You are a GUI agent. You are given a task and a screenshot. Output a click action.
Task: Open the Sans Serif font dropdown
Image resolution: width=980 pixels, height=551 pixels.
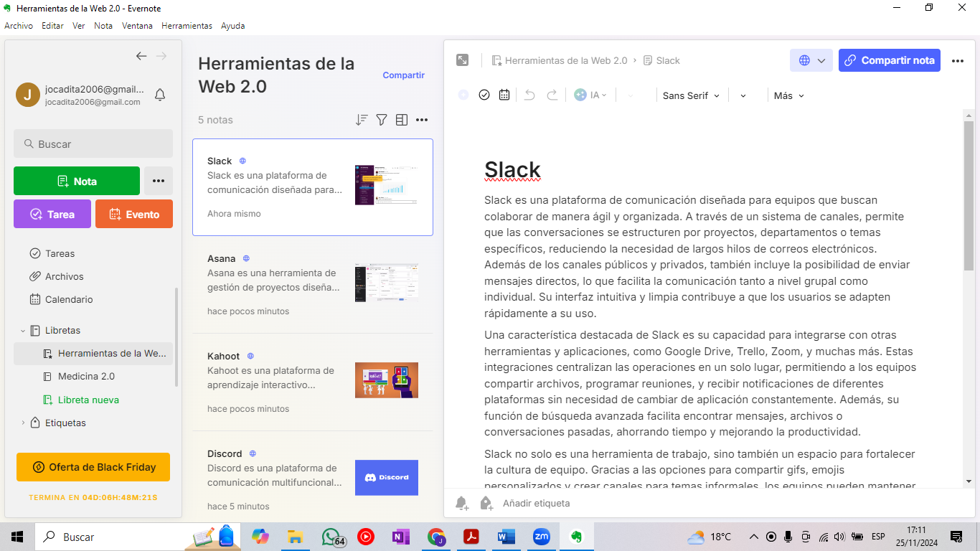691,95
